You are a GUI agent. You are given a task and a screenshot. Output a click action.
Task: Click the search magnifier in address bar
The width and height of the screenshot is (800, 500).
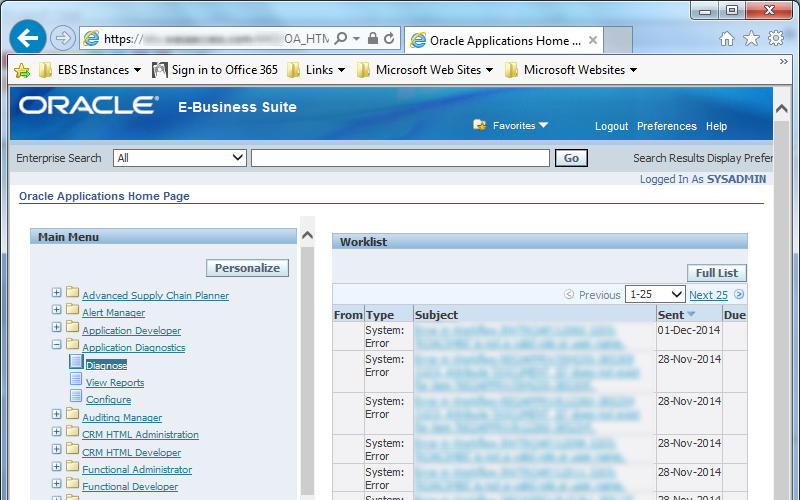click(x=341, y=39)
